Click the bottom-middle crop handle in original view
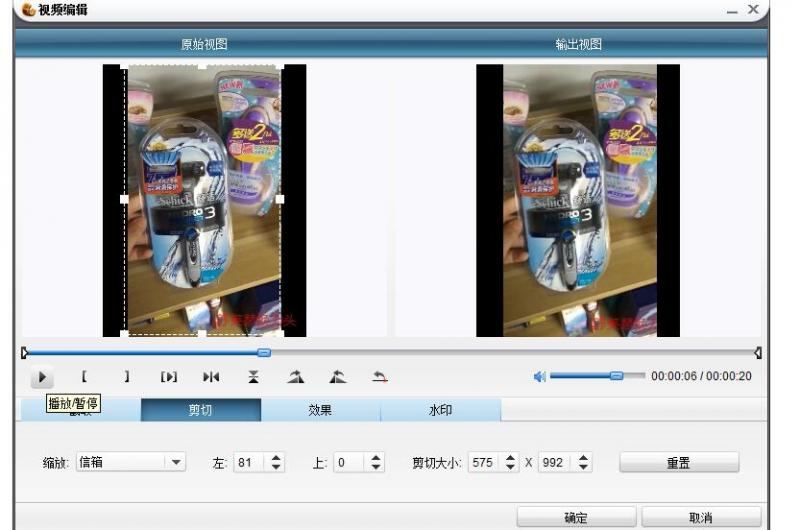Image resolution: width=800 pixels, height=530 pixels. 202,334
